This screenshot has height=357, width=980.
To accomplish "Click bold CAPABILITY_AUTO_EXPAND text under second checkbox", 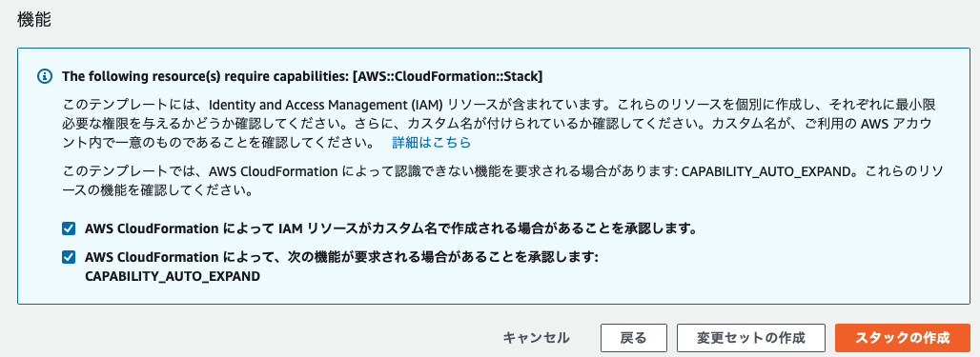I will click(x=173, y=275).
